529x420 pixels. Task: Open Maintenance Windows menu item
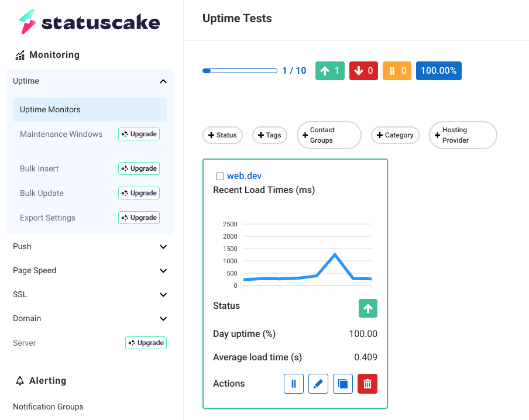61,134
